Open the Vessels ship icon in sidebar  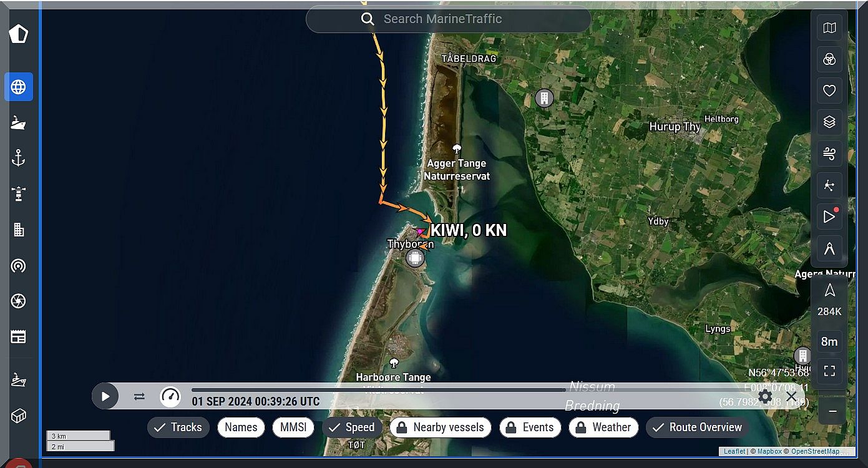(x=19, y=122)
